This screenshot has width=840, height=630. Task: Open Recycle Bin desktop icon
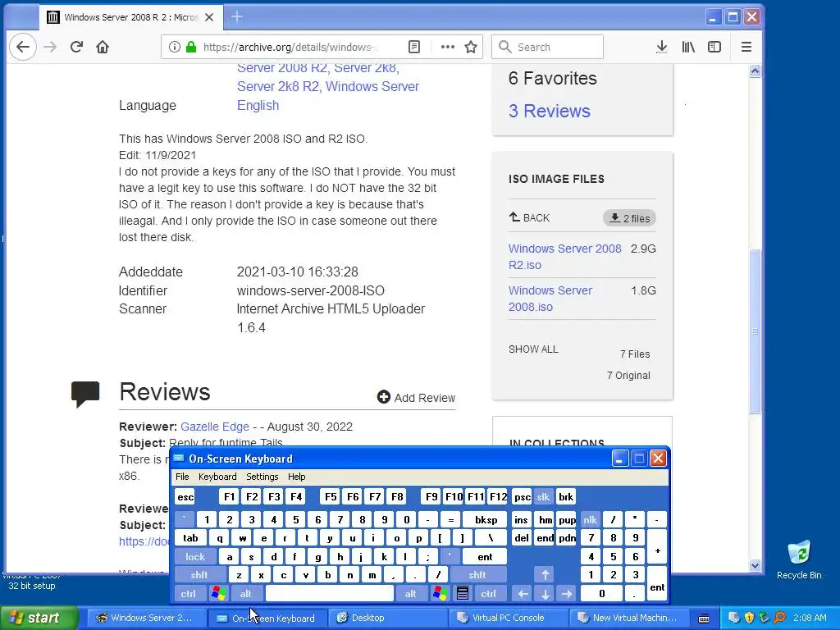click(799, 559)
